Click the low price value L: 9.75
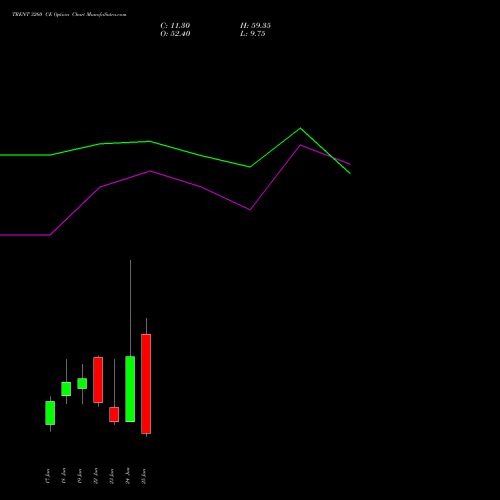The width and height of the screenshot is (500, 500). (x=253, y=34)
